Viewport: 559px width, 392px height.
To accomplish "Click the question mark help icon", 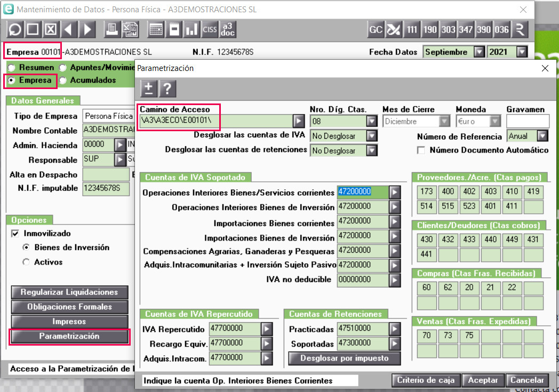I will pos(167,88).
